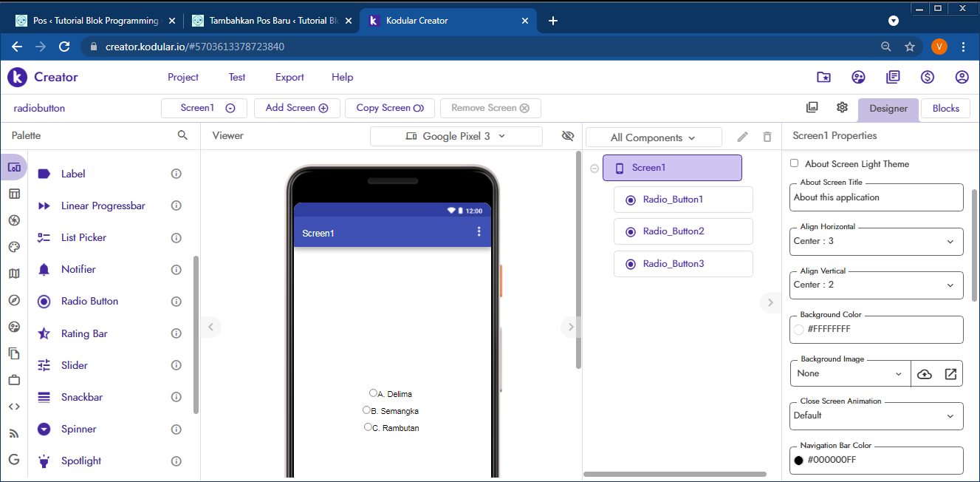Click the Copy Screen button
The height and width of the screenshot is (482, 980).
[389, 108]
